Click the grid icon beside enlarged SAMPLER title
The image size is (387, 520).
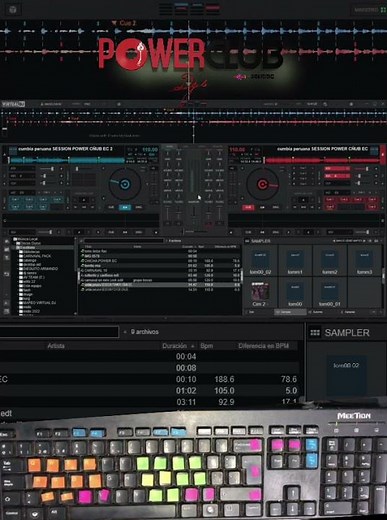[315, 333]
